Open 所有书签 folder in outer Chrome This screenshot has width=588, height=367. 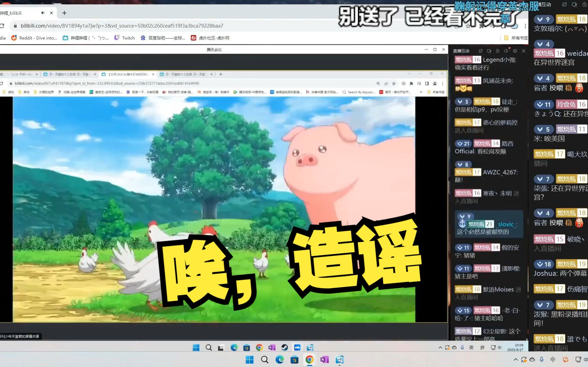point(516,38)
